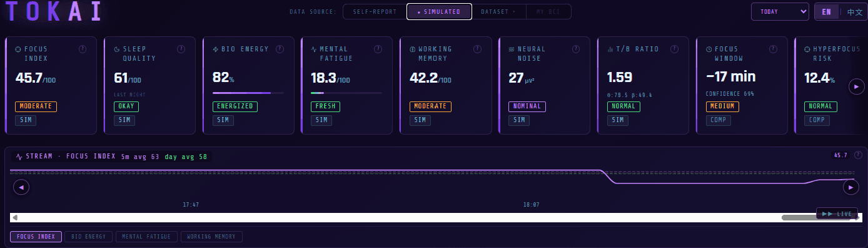Open help for Focus Window card
The image size is (868, 248).
(x=773, y=49)
